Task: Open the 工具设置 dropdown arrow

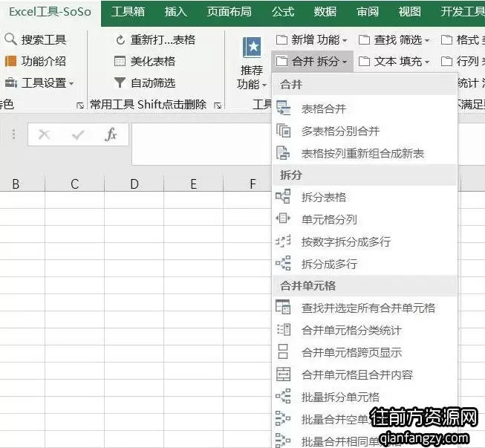Action: (x=71, y=83)
